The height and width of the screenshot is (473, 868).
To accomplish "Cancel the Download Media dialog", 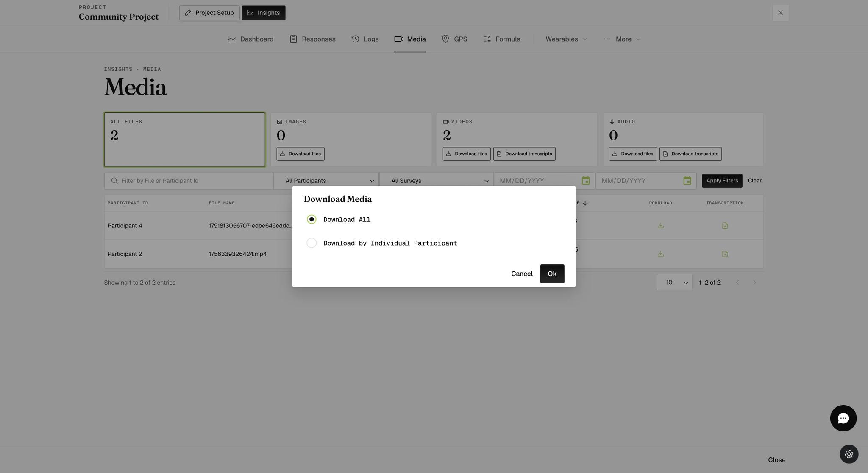I will 522,274.
